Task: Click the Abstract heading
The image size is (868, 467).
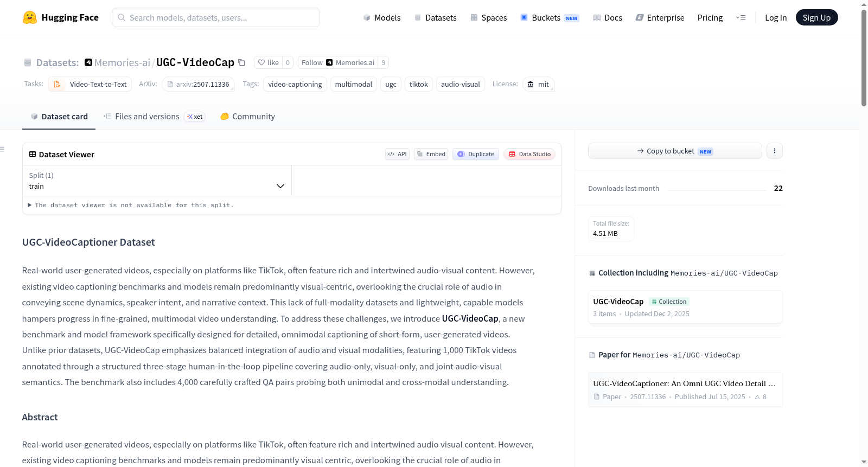Action: (x=40, y=417)
